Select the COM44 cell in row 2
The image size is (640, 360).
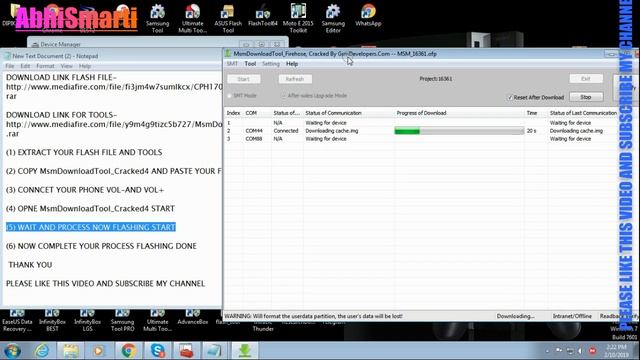(254, 131)
